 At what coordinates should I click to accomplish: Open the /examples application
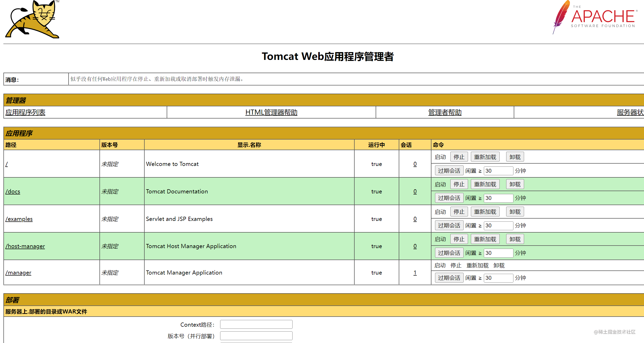(19, 219)
